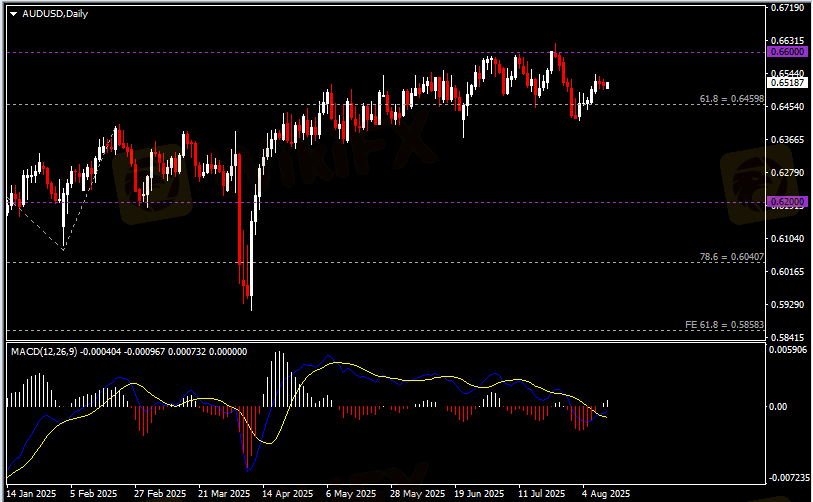Select the purple 0.66000 price level tag
The image size is (813, 502).
[x=786, y=51]
